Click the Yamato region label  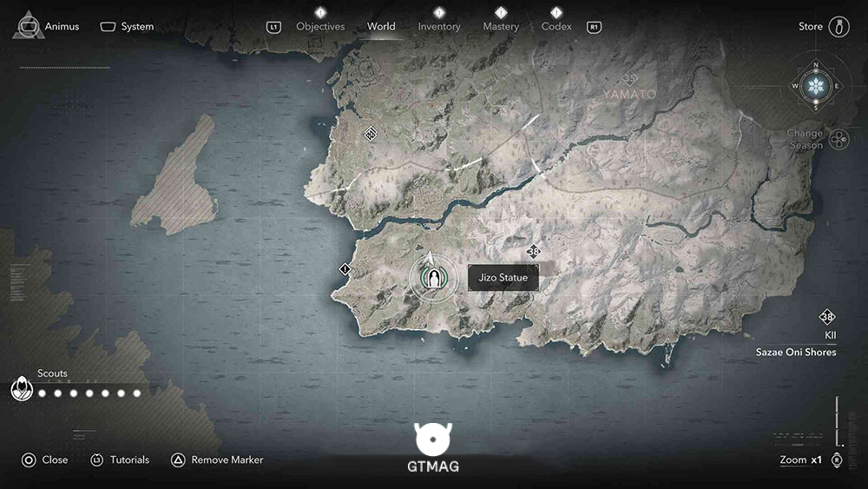629,94
